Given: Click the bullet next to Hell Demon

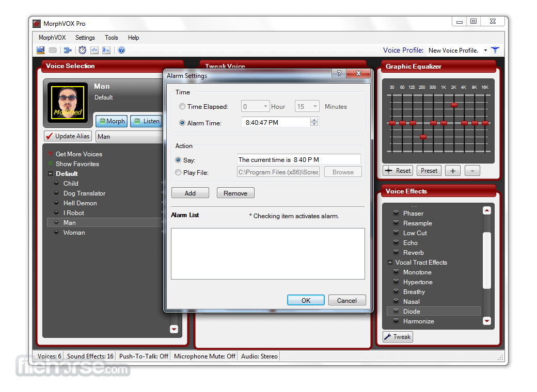Looking at the screenshot, I should [56, 203].
